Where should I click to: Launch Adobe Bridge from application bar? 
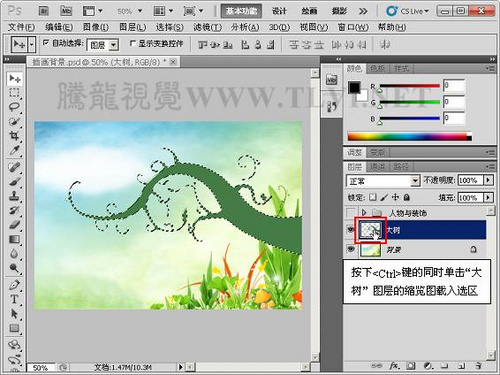pyautogui.click(x=43, y=11)
